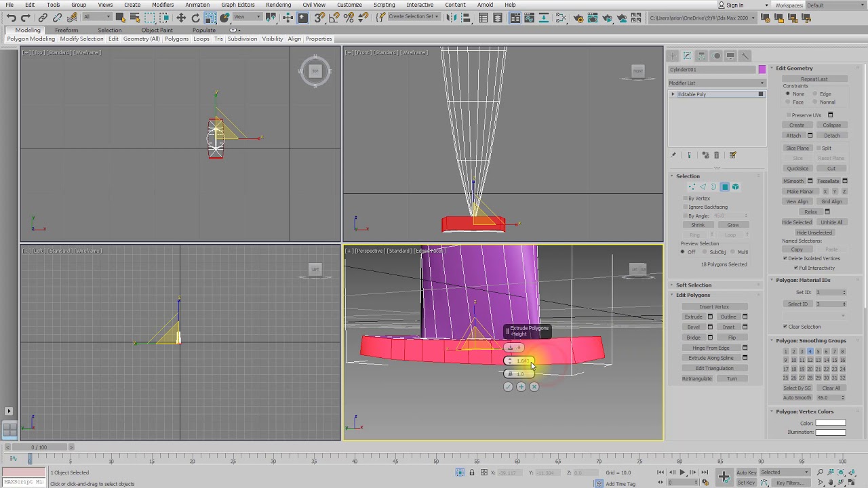Screen dimensions: 868x488
Task: Enable the Ignore Backfacing checkbox
Action: 685,207
